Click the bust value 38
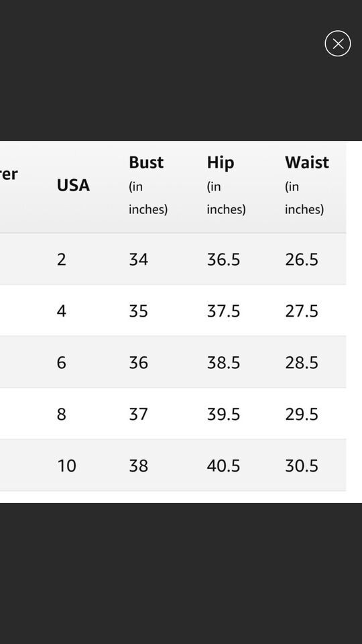 coord(138,466)
